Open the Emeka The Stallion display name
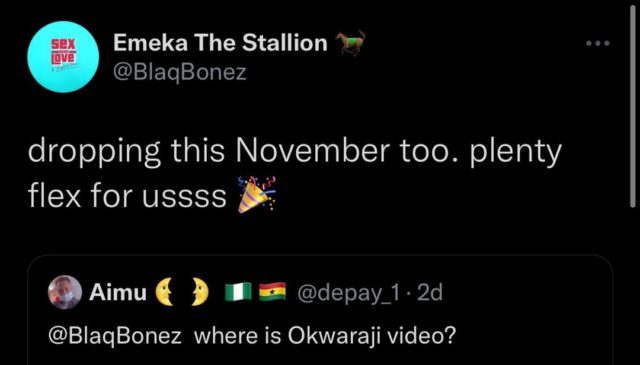 (220, 42)
